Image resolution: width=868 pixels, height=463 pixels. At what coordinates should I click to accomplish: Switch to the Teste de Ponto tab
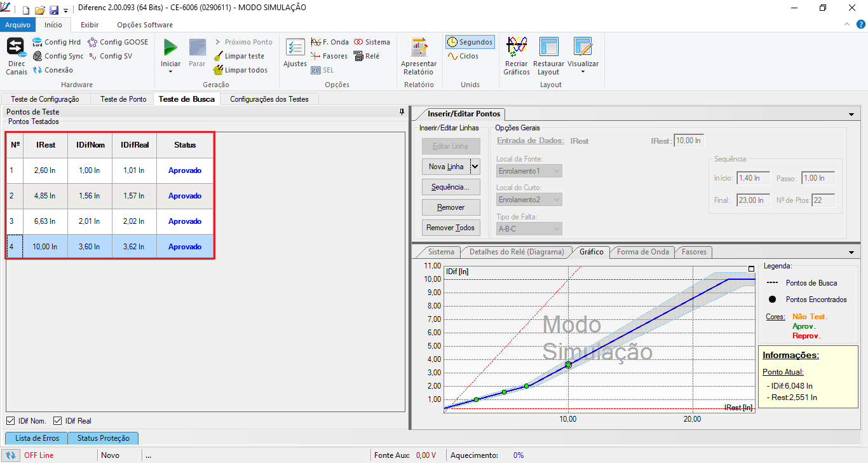[x=123, y=99]
